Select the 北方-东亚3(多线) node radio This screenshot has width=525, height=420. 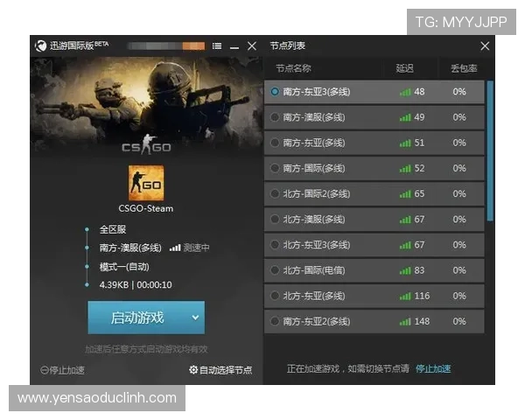coord(275,245)
